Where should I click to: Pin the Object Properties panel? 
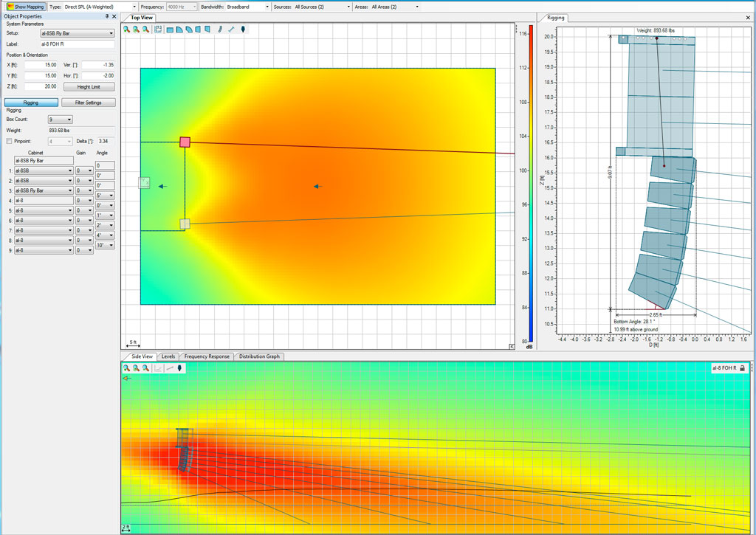pyautogui.click(x=107, y=16)
